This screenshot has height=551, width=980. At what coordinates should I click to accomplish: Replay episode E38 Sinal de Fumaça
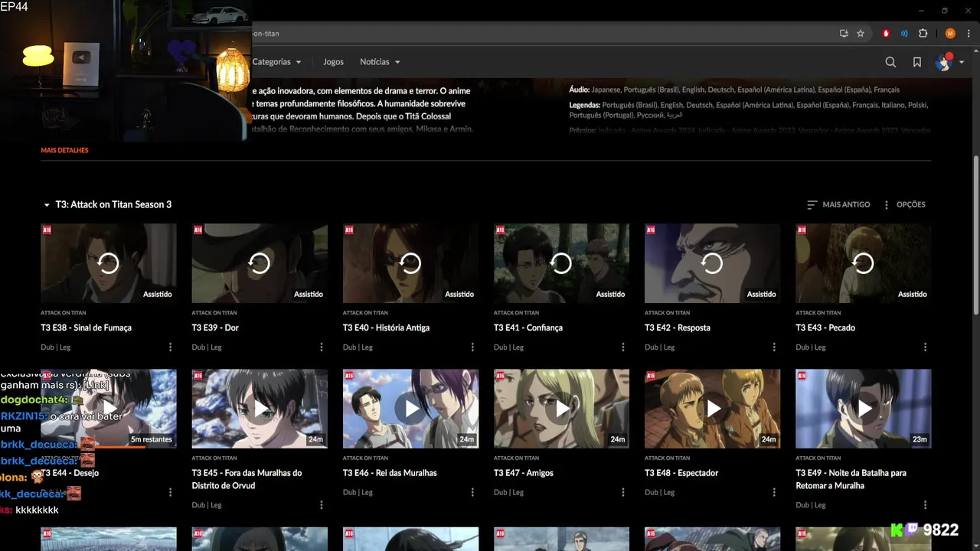click(x=108, y=263)
